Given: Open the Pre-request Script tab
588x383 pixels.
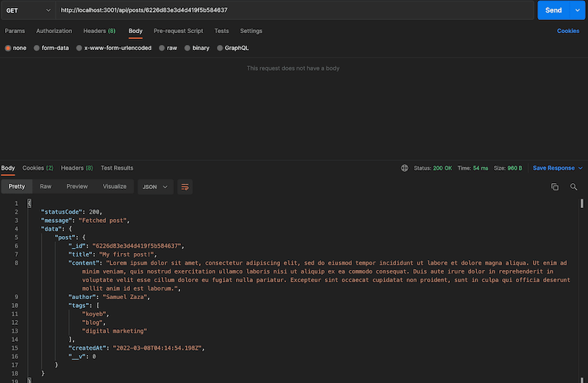Looking at the screenshot, I should (x=178, y=31).
